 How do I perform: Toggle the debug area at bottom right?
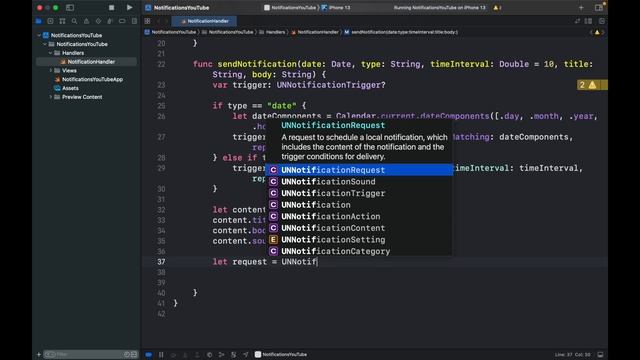pos(600,355)
